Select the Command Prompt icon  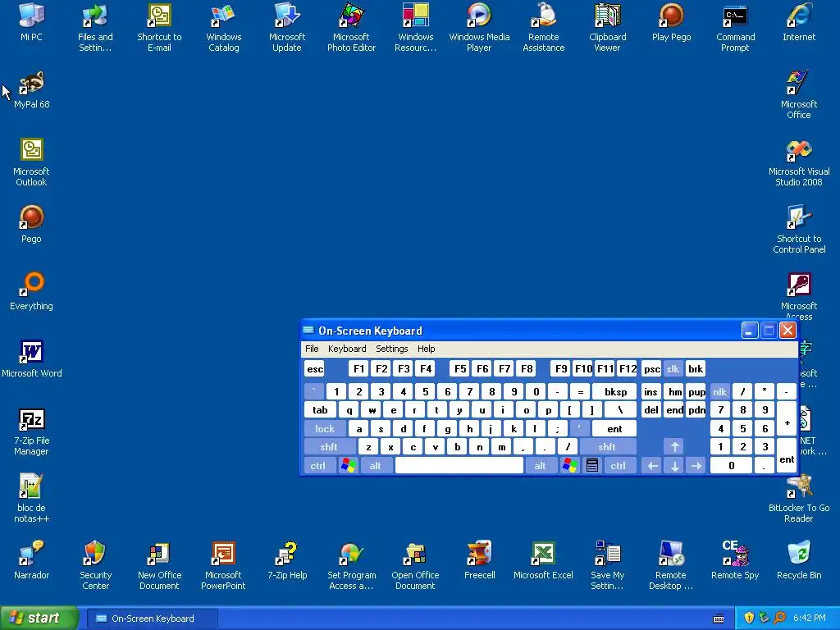[x=735, y=27]
